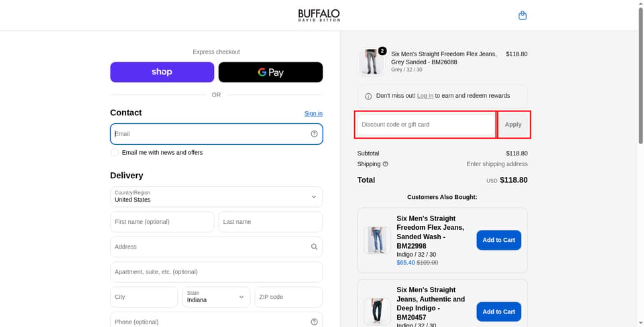
Task: Click the phone field help icon
Action: click(314, 322)
